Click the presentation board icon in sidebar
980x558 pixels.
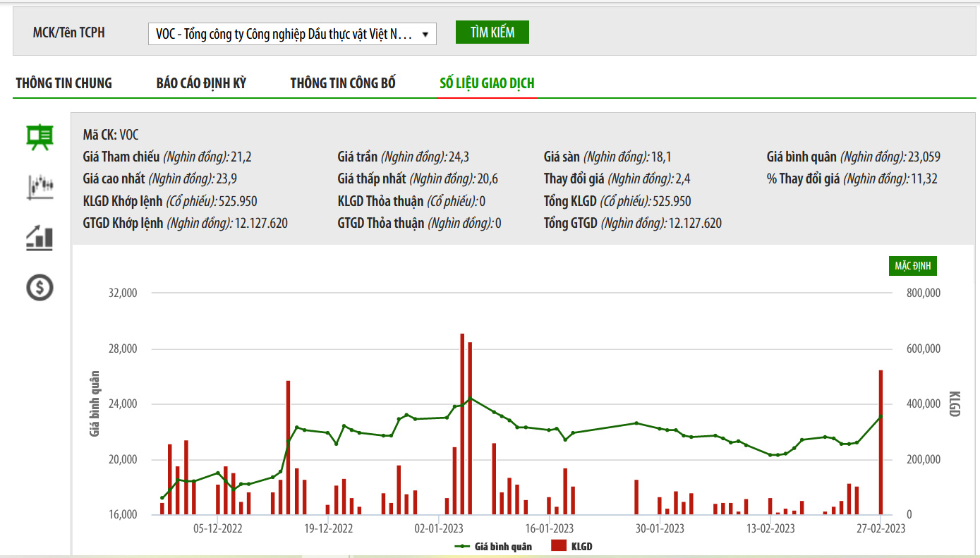click(40, 137)
